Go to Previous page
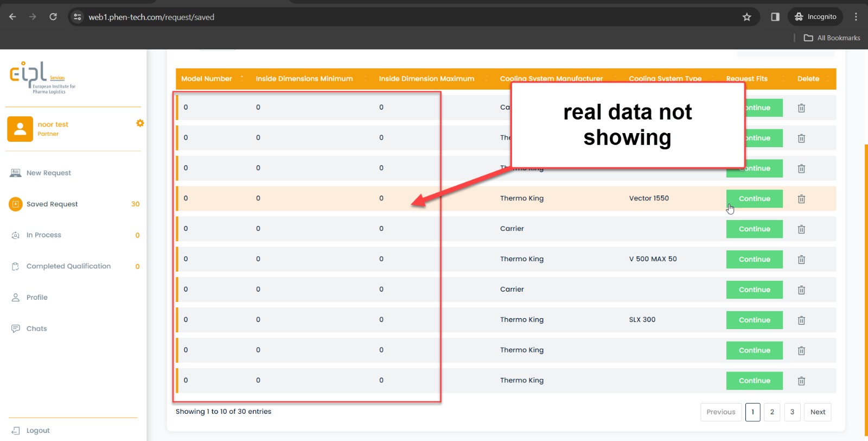The height and width of the screenshot is (441, 868). 721,412
